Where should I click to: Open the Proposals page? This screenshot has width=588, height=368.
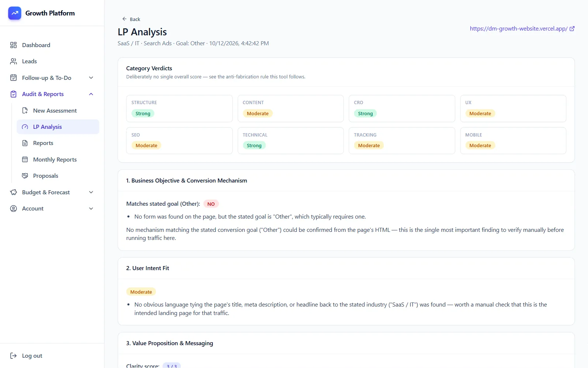point(58,176)
